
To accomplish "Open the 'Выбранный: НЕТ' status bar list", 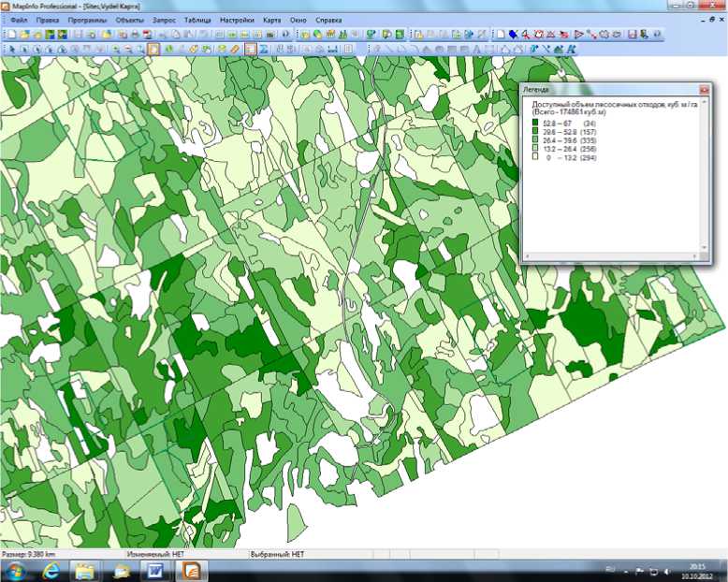I will pyautogui.click(x=277, y=554).
